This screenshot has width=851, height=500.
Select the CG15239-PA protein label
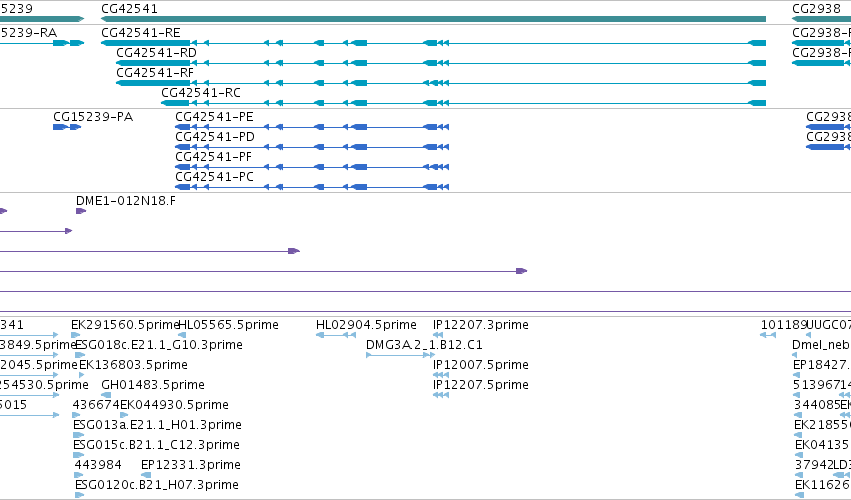click(93, 117)
